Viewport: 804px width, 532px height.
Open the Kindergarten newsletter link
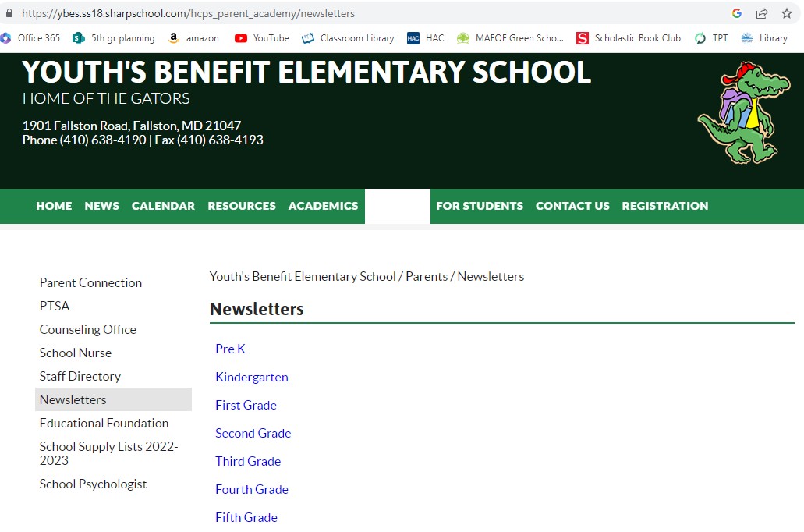(x=252, y=377)
